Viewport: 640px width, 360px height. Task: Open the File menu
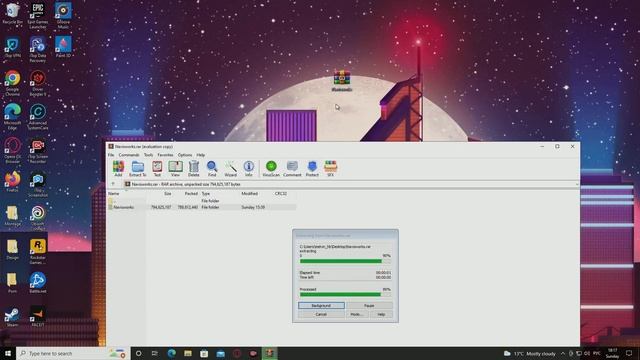(111, 155)
